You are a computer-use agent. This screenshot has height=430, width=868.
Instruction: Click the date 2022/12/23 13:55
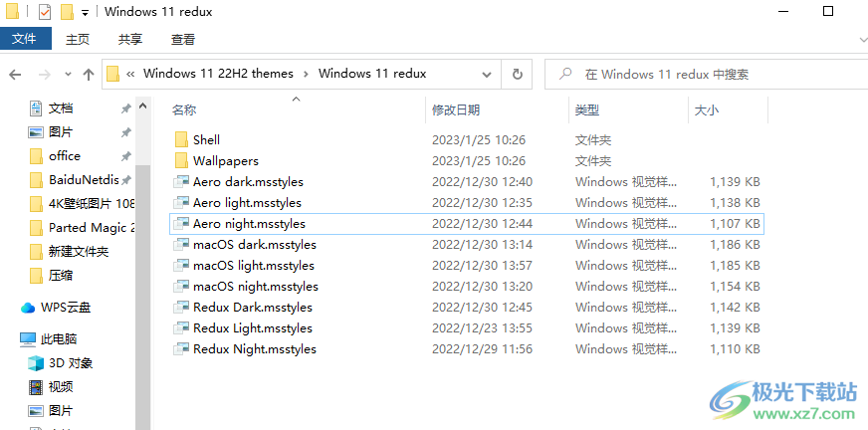click(x=482, y=328)
